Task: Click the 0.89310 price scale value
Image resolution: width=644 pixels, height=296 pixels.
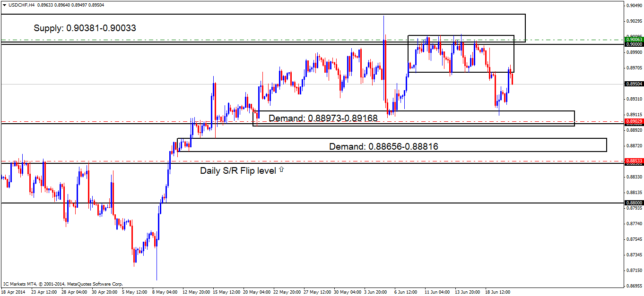Action: [x=634, y=99]
